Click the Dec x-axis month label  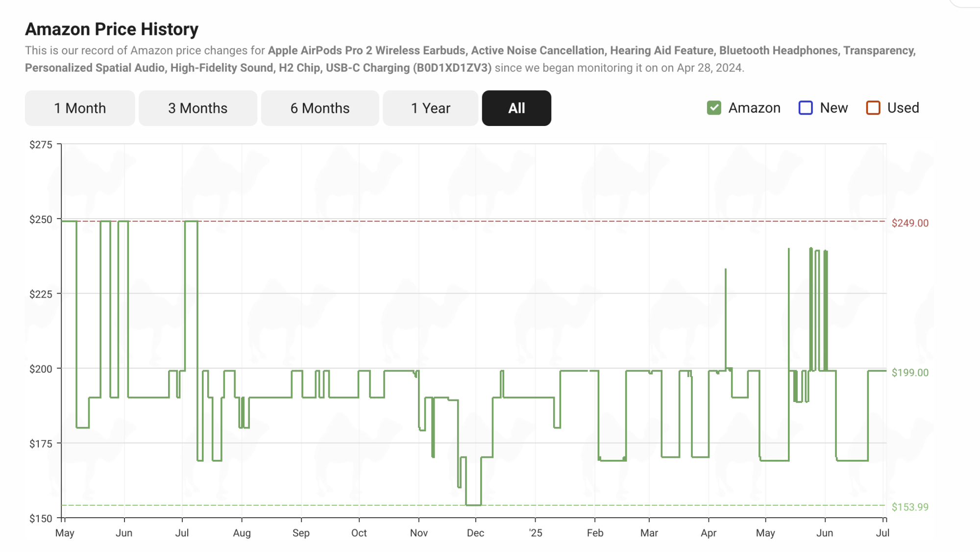(x=475, y=533)
